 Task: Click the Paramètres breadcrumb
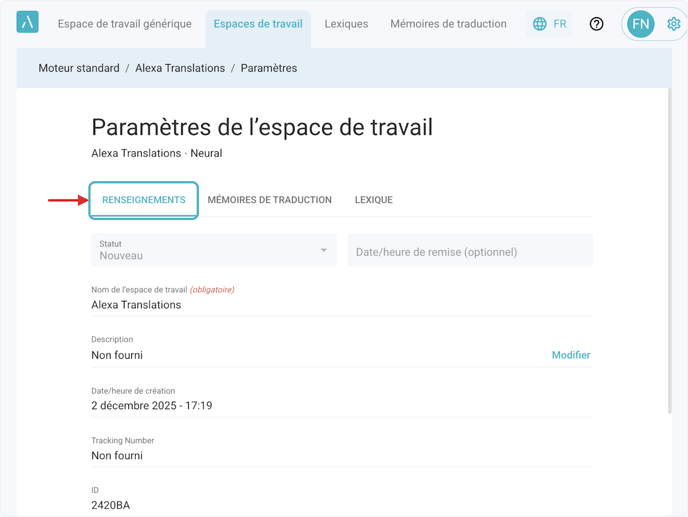(x=268, y=68)
